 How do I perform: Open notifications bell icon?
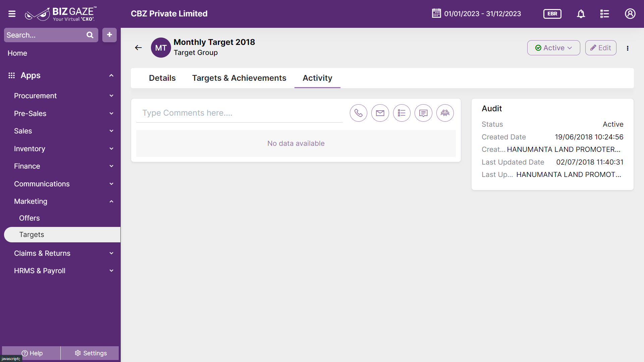pyautogui.click(x=581, y=14)
